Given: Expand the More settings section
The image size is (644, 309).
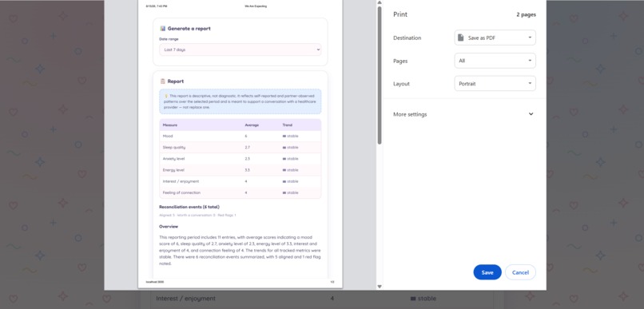Looking at the screenshot, I should 464,114.
